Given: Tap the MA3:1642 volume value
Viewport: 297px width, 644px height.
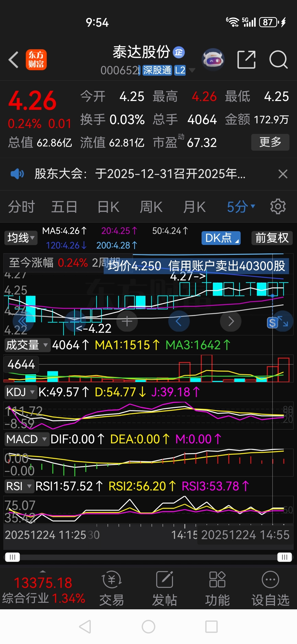Looking at the screenshot, I should (x=198, y=345).
